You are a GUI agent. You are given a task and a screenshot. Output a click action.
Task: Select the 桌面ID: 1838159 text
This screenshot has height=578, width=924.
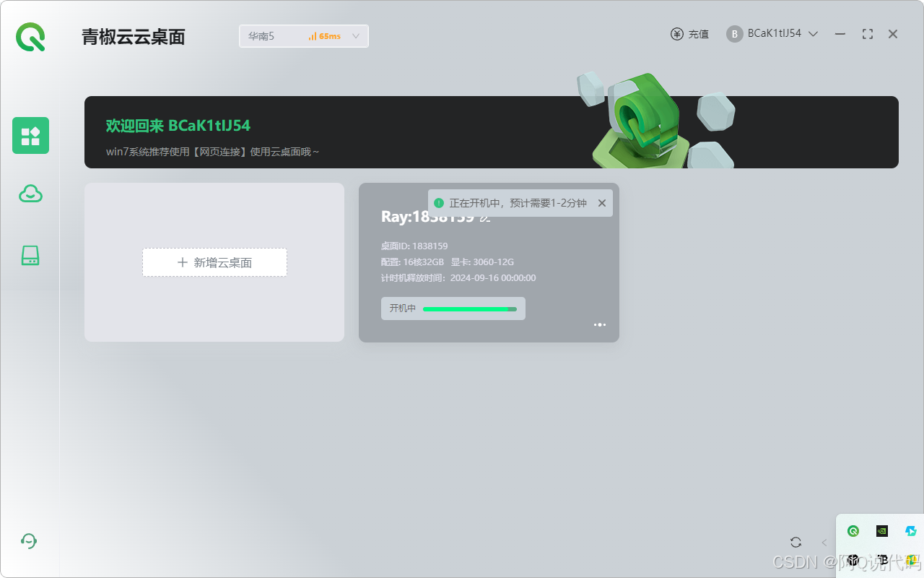pyautogui.click(x=414, y=246)
